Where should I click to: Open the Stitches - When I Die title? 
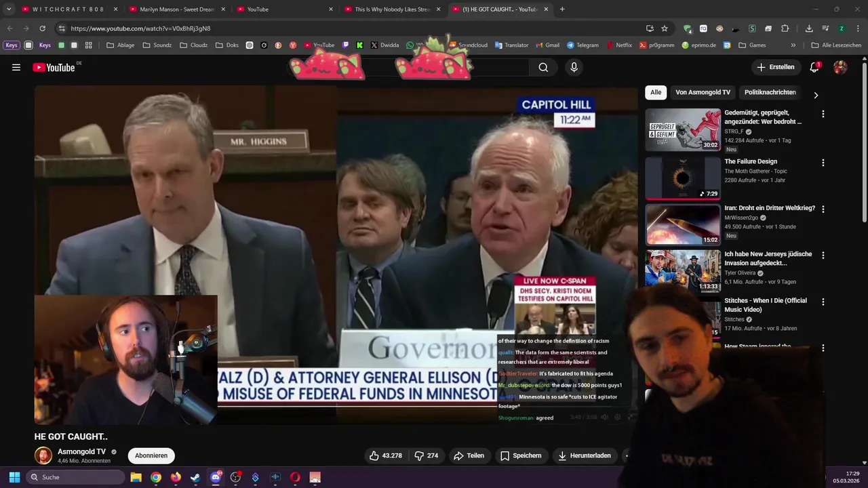766,305
